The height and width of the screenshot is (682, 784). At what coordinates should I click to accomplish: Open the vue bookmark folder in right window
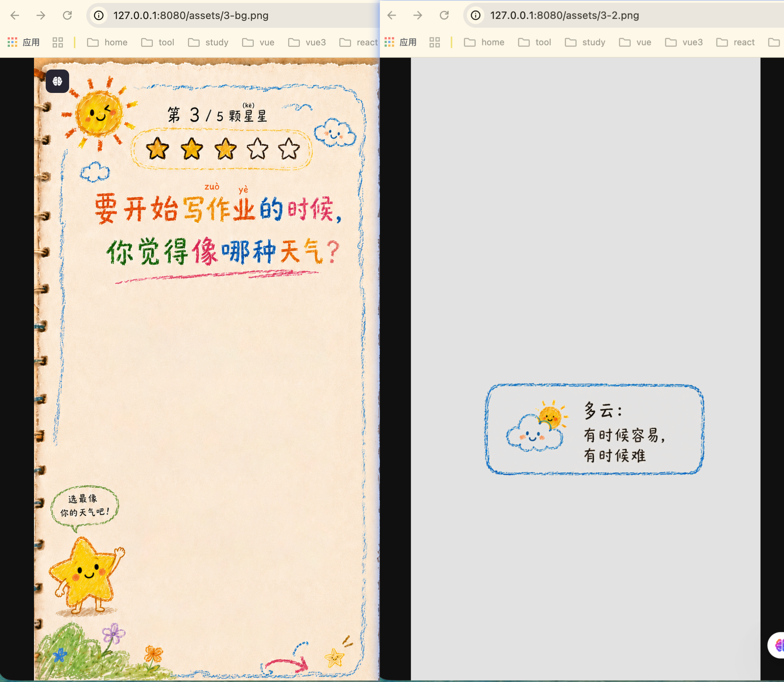pyautogui.click(x=635, y=42)
